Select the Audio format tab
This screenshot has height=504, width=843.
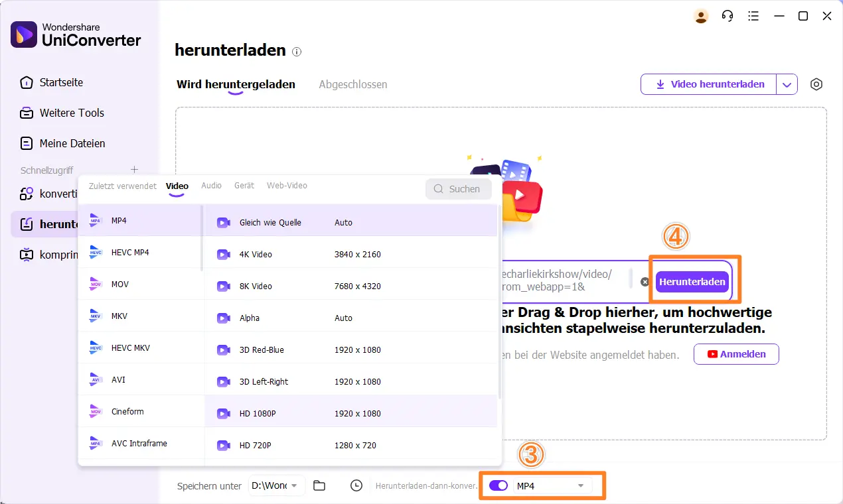click(x=211, y=186)
